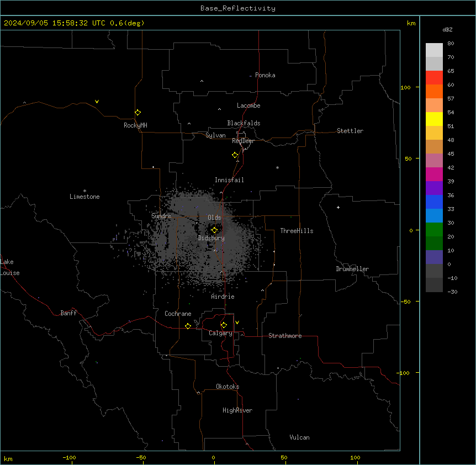Pick the red 60-65 dBZ legend swatch
This screenshot has height=465, width=476.
[434, 78]
